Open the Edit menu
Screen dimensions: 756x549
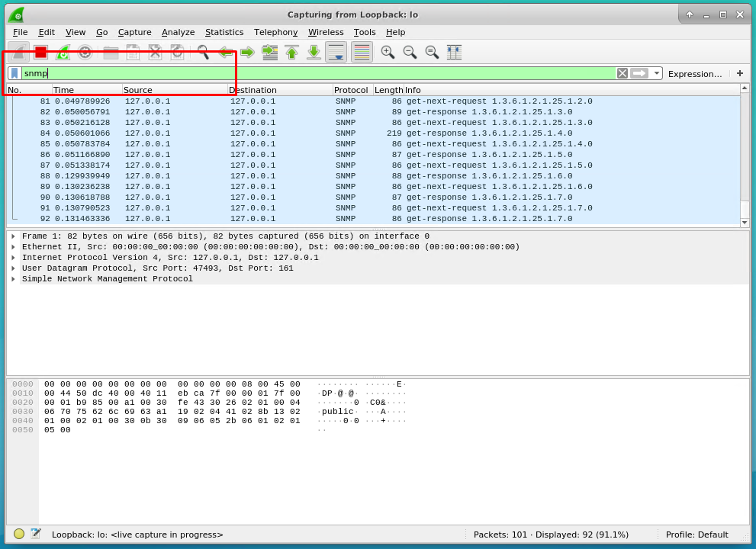click(47, 32)
